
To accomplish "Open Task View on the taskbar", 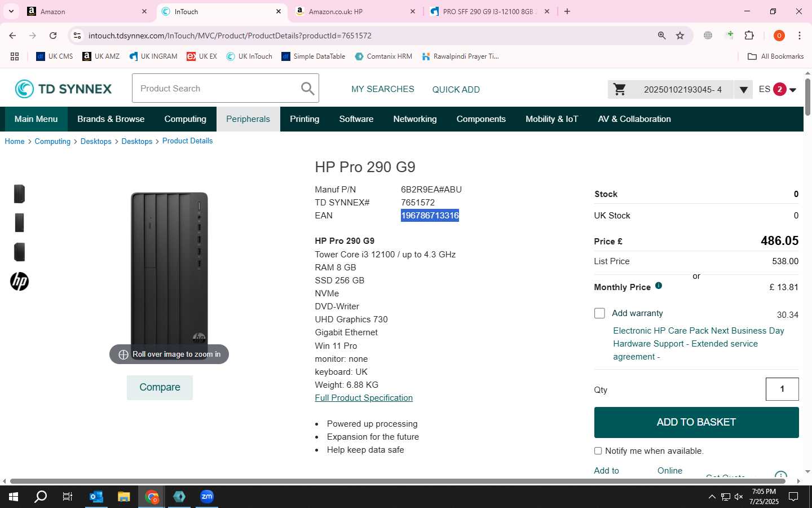I will pos(68,497).
